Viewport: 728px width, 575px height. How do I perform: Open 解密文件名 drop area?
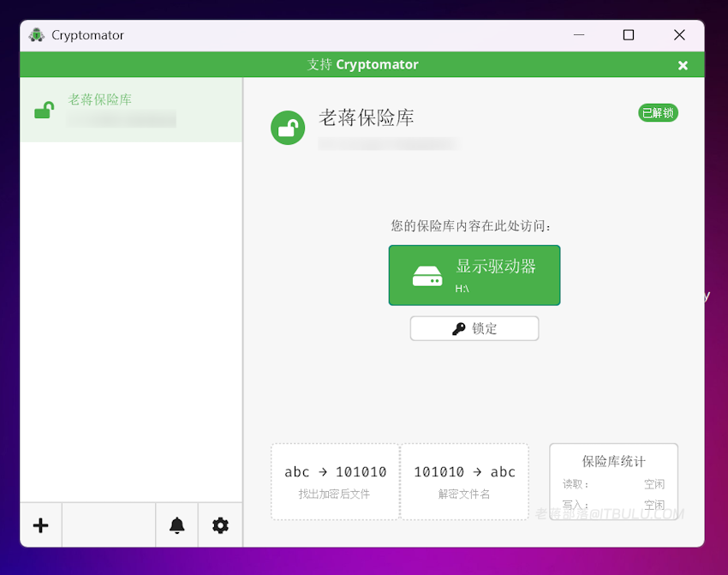point(464,482)
